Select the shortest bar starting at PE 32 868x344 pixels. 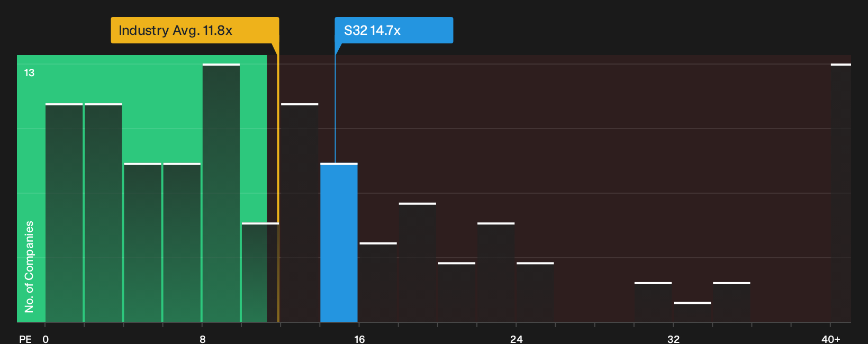coord(692,312)
